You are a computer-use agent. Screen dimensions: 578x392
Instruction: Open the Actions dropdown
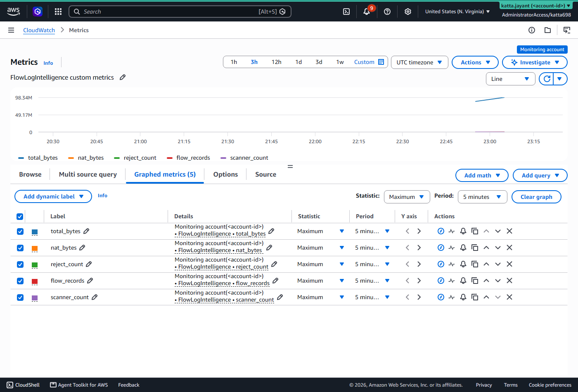[x=475, y=62]
